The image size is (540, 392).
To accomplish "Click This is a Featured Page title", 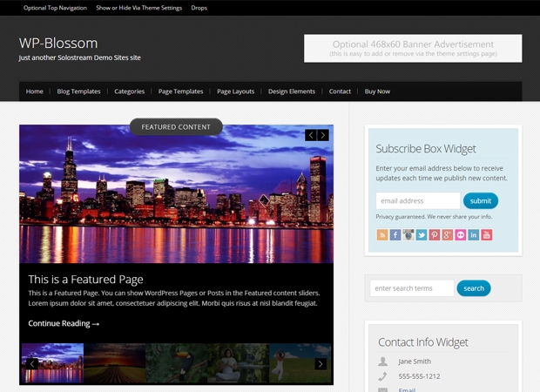I will (85, 280).
